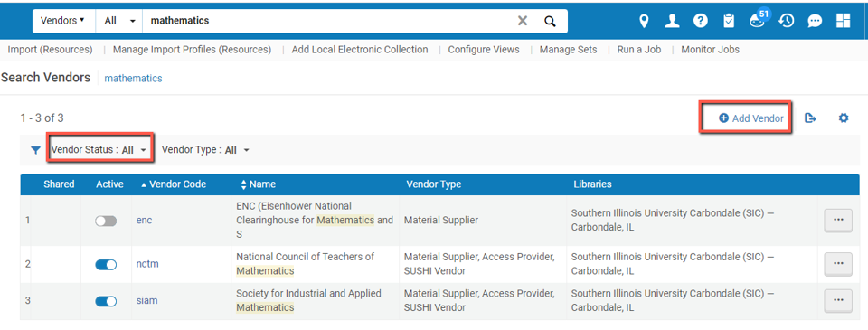Open the All search field dropdown

click(x=119, y=21)
